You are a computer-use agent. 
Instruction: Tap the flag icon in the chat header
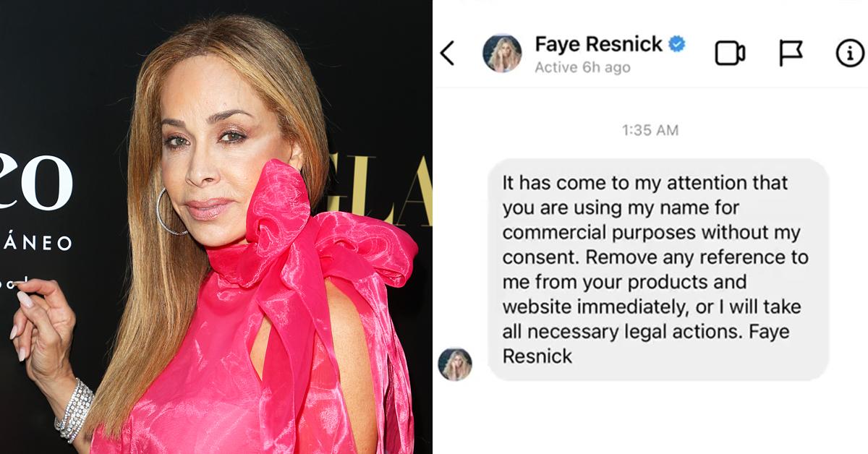point(791,53)
